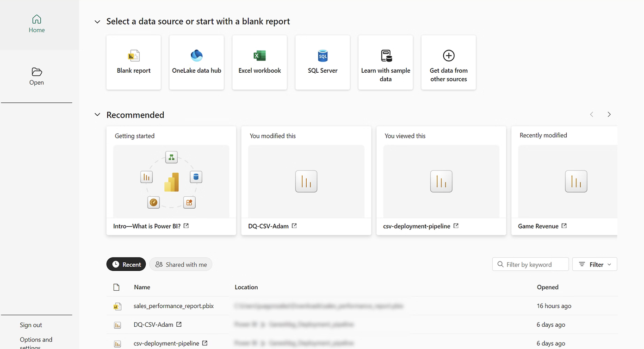Sort the list by Location column header

click(x=246, y=287)
